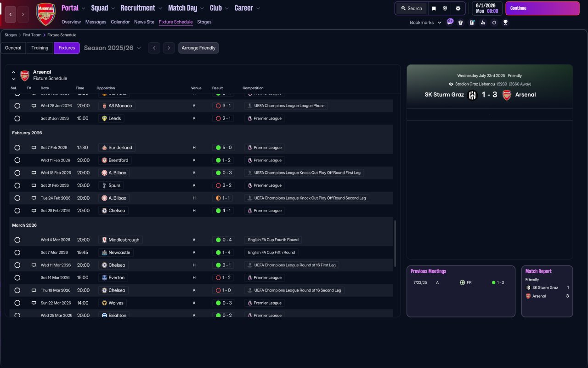The image size is (588, 368).
Task: Click the trophy icon bookmark shortcut
Action: point(505,23)
